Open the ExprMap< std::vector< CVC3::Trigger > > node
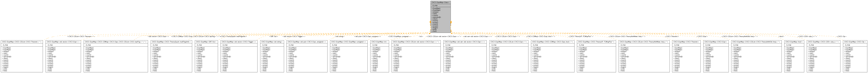This screenshot has height=73, width=868. click(x=239, y=56)
